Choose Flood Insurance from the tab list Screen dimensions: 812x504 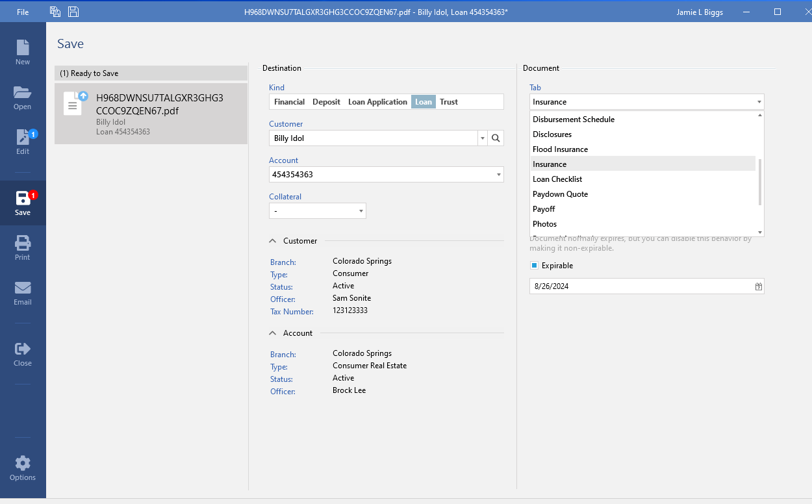[x=560, y=149]
